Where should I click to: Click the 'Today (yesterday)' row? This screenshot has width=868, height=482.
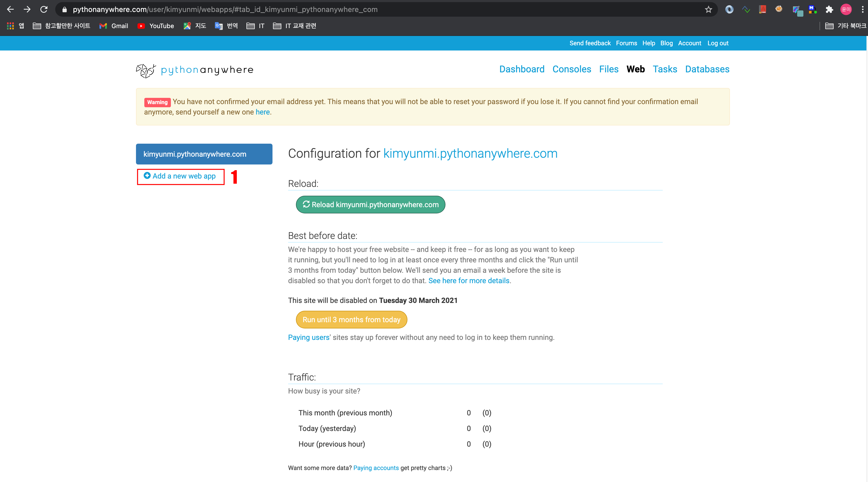point(395,428)
